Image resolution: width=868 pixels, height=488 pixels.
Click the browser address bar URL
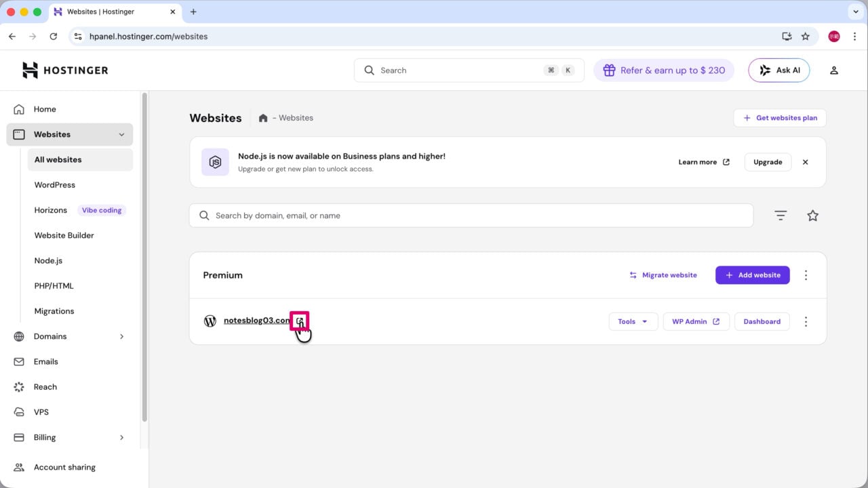(149, 37)
